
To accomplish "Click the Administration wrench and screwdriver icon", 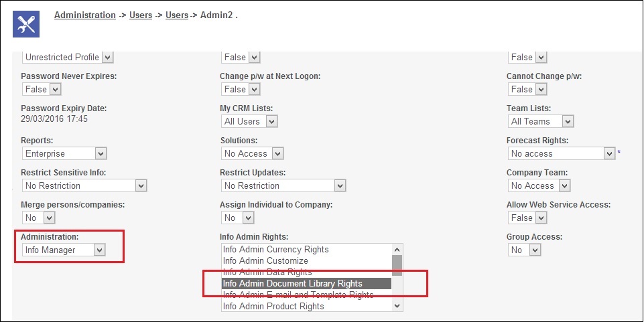I will pyautogui.click(x=26, y=24).
